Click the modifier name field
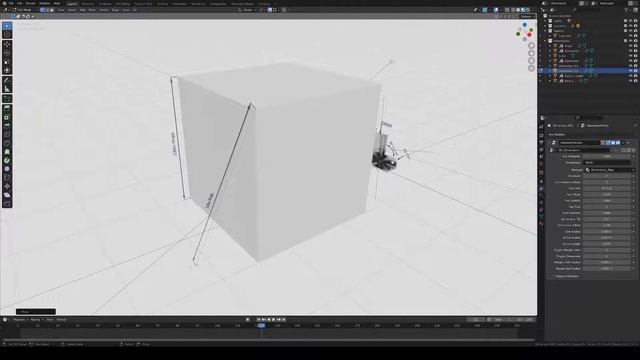The image size is (640, 360). (x=579, y=143)
